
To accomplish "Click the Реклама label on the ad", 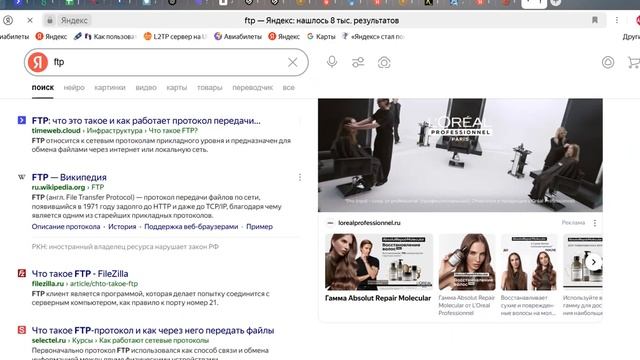I will (x=573, y=223).
